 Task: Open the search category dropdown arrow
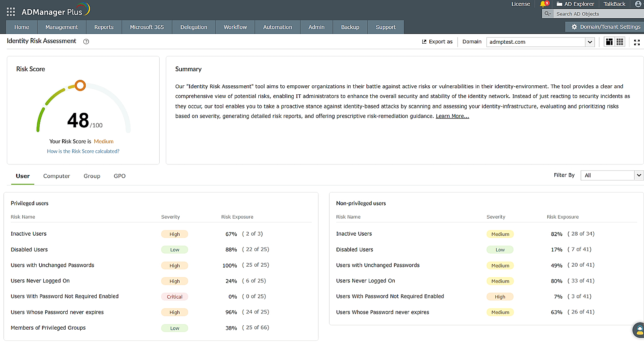(x=547, y=13)
